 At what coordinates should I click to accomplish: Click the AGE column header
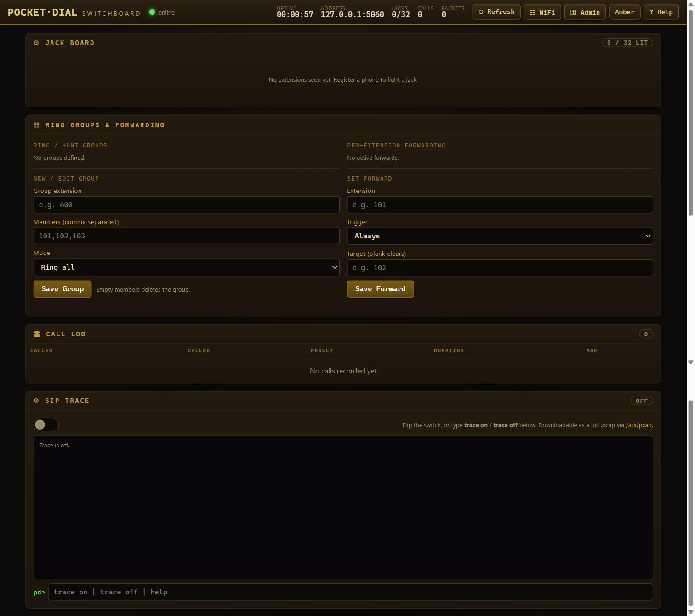592,350
